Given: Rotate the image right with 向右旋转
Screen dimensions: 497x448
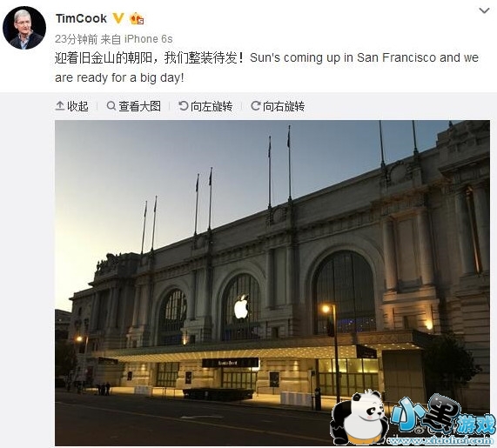Looking at the screenshot, I should click(x=278, y=106).
